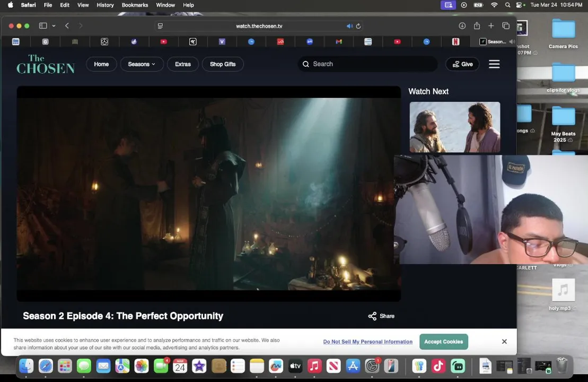Select the Camera Pics desktop folder
588x382 pixels.
(x=563, y=34)
